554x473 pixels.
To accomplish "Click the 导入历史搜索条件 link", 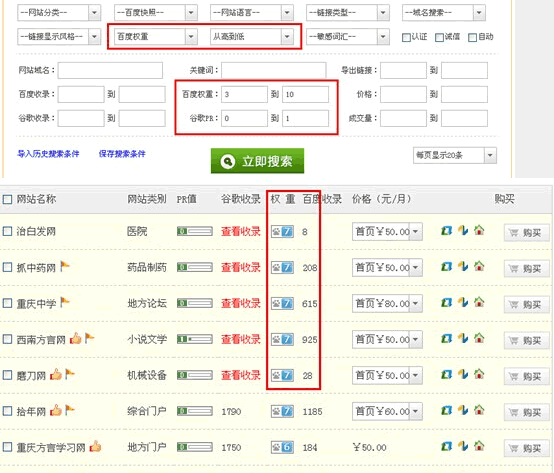I will click(48, 154).
